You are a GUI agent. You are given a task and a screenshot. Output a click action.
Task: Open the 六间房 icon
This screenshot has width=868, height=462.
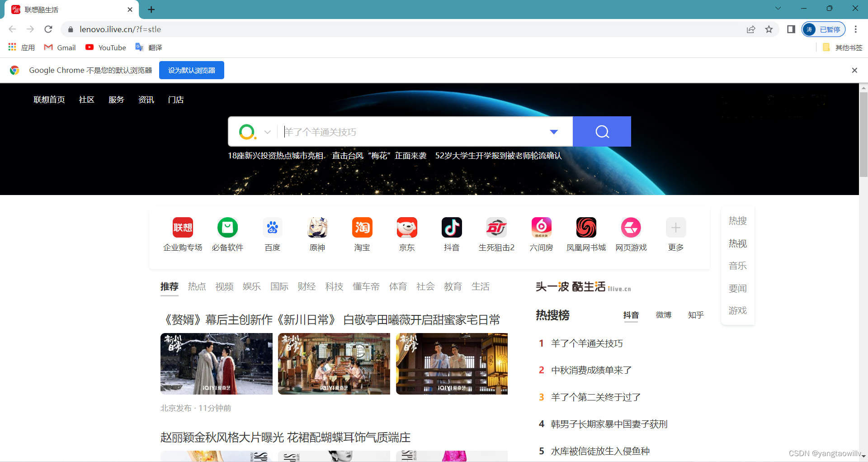[541, 227]
